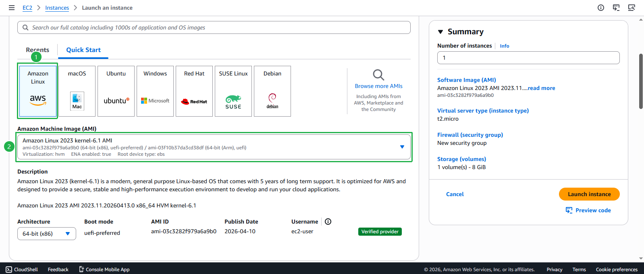The width and height of the screenshot is (644, 274).
Task: Click the magnifier icon in AMI search box
Action: 25,27
